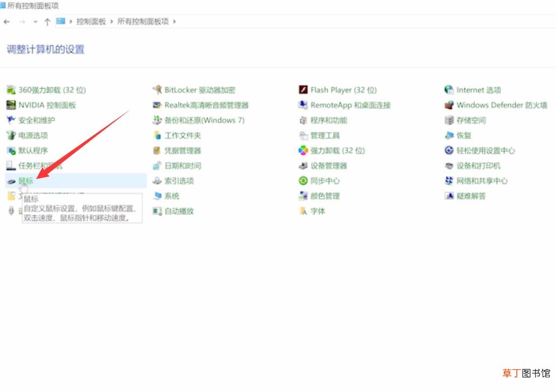Image resolution: width=556 pixels, height=392 pixels.
Task: Open the 网络和共享中心 icon
Action: (449, 181)
